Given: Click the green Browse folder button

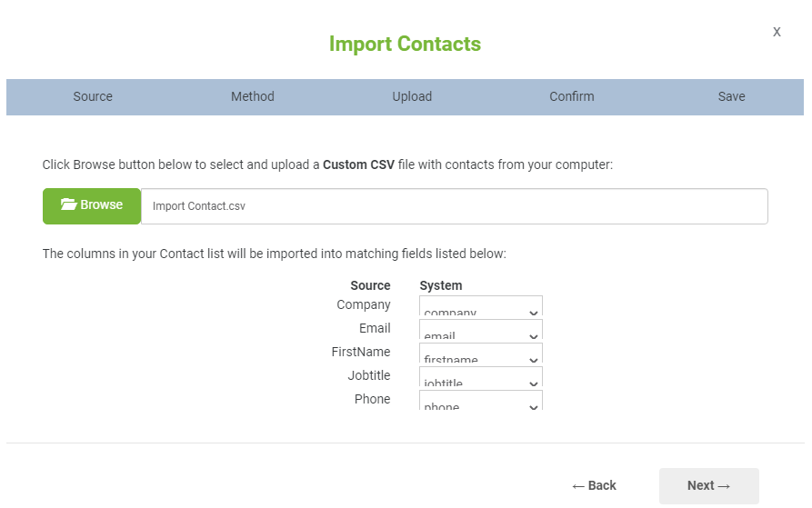Looking at the screenshot, I should 92,206.
